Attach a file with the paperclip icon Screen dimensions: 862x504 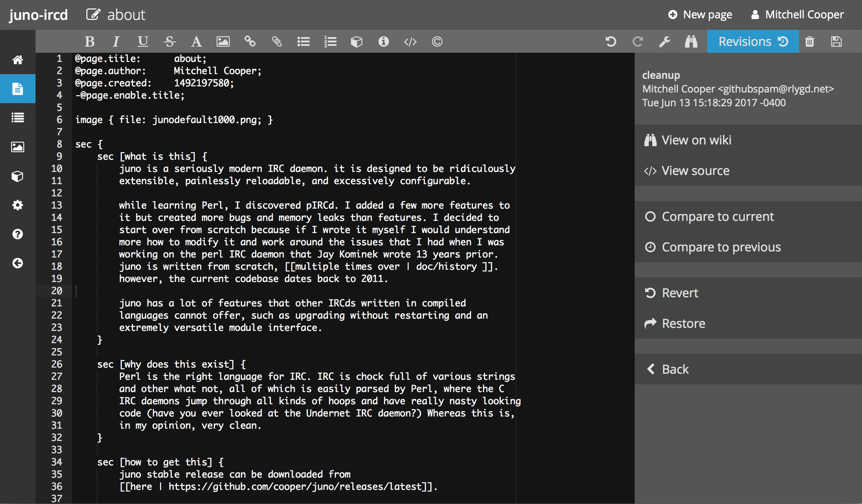click(x=277, y=41)
